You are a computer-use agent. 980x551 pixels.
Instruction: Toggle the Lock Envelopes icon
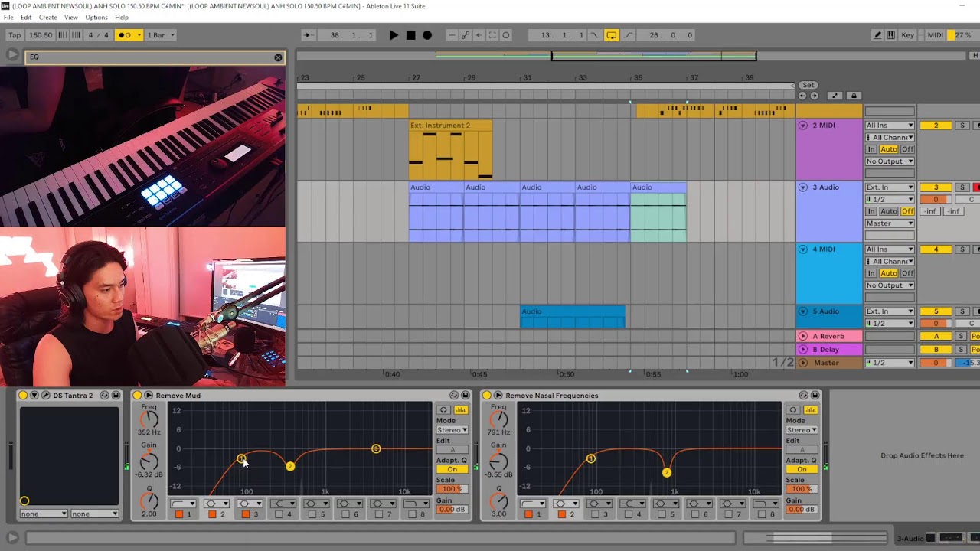point(854,96)
